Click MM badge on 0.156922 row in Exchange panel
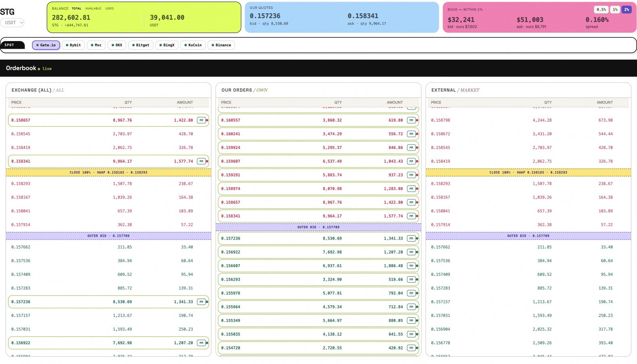 point(201,343)
